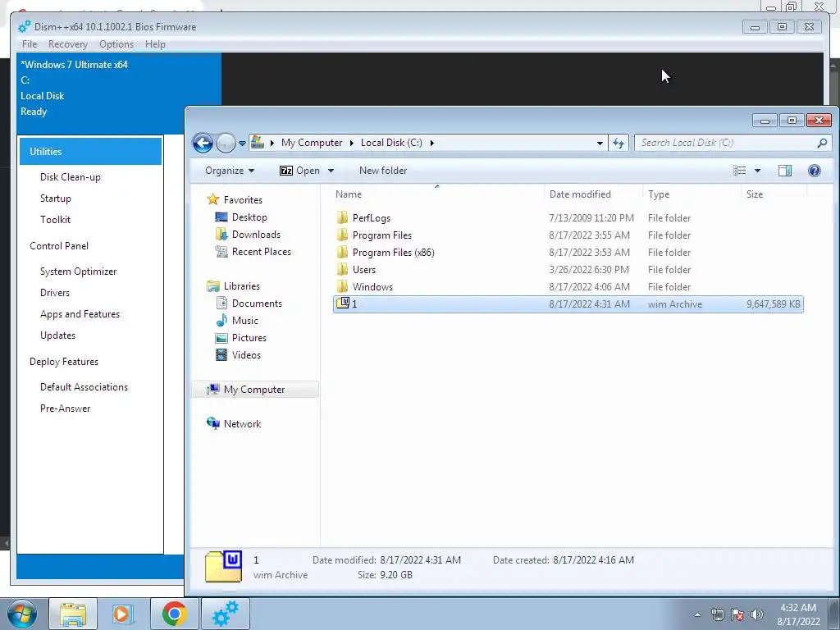Select the 1 wim Archive file
Image resolution: width=840 pixels, height=630 pixels.
[x=568, y=304]
